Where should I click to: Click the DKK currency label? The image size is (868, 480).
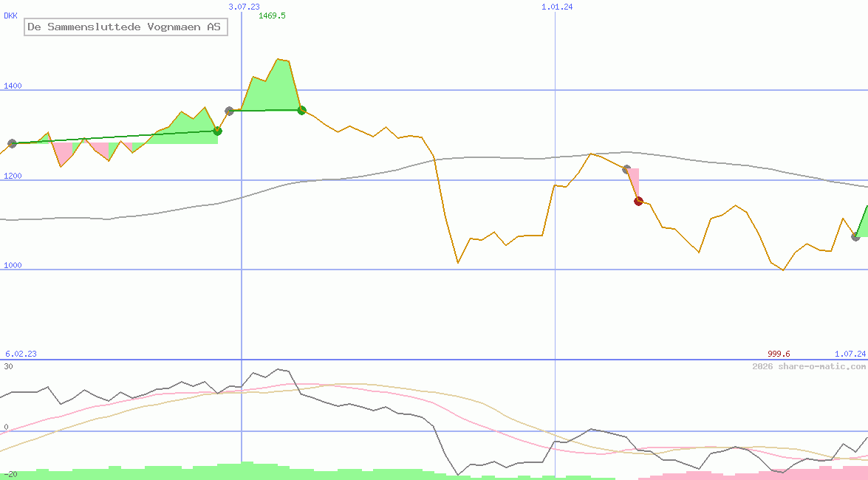click(10, 15)
